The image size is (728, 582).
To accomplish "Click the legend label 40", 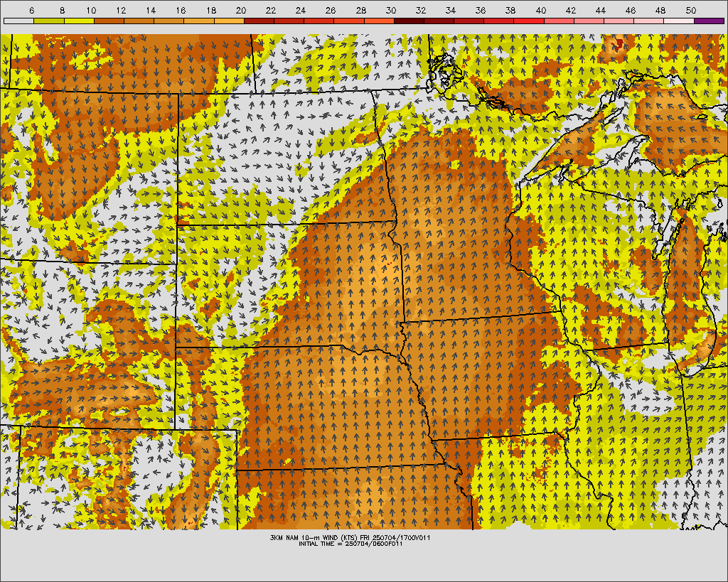I will 541,10.
